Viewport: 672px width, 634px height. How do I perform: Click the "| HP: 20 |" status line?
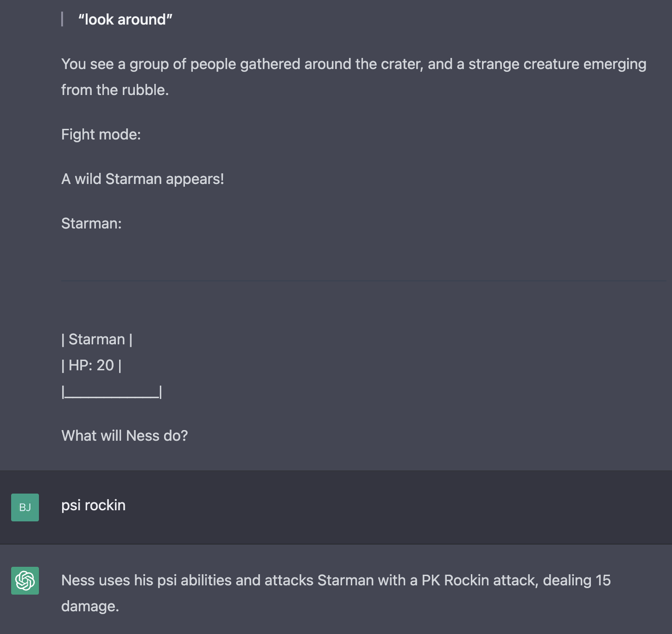click(x=91, y=365)
